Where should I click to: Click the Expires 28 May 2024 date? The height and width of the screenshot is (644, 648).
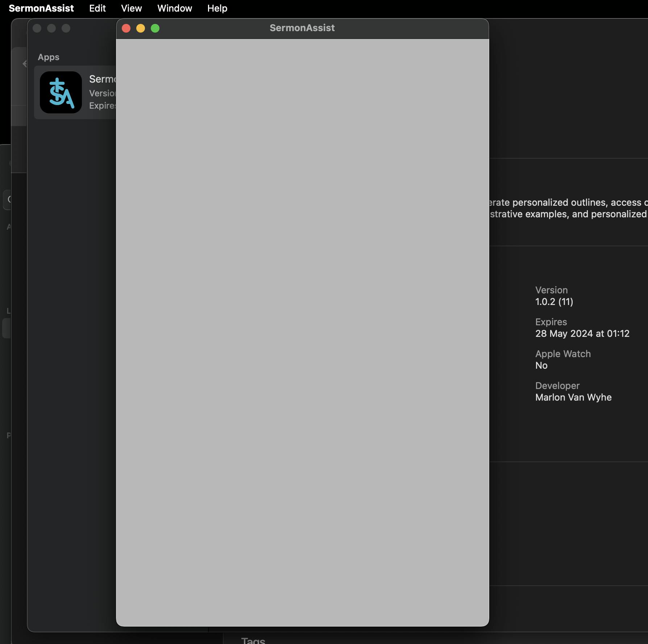pos(582,334)
